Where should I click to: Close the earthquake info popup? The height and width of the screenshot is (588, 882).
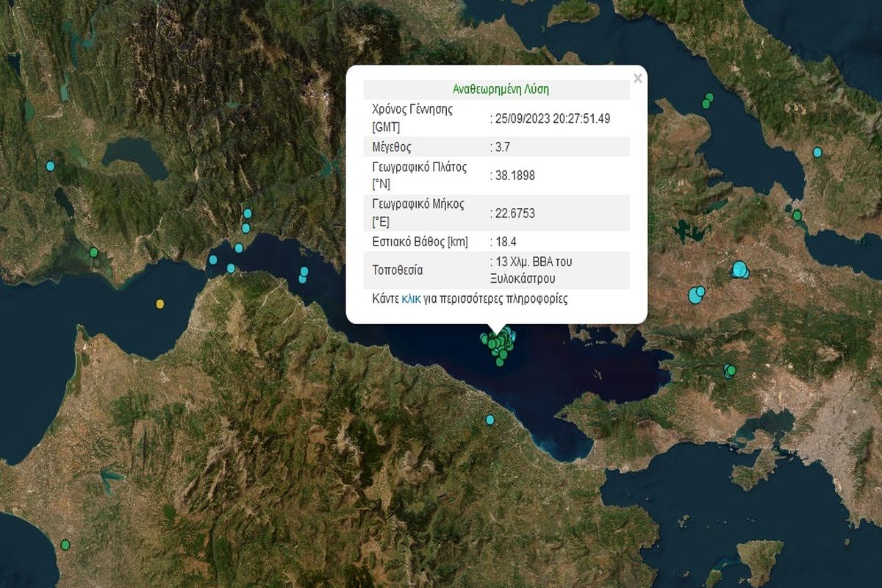637,79
